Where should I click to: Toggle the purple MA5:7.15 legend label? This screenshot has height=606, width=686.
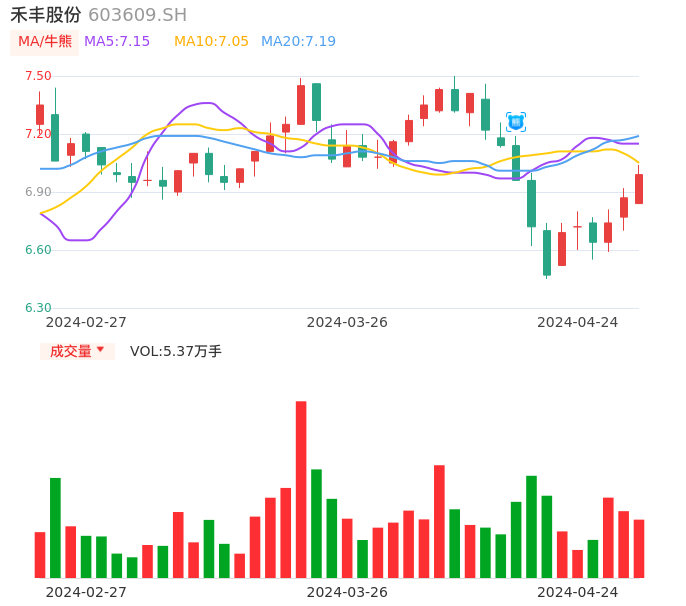click(x=117, y=42)
